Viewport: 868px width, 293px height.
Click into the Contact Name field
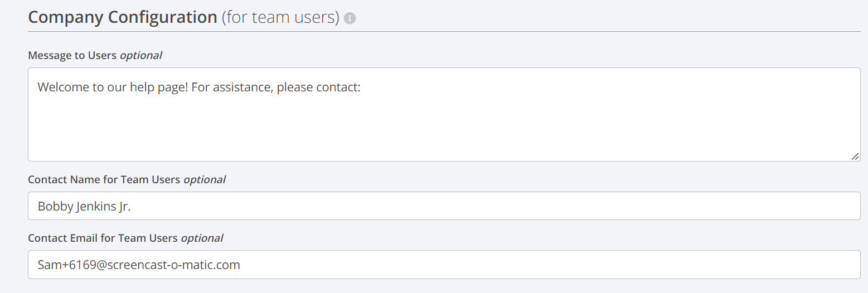coord(444,206)
